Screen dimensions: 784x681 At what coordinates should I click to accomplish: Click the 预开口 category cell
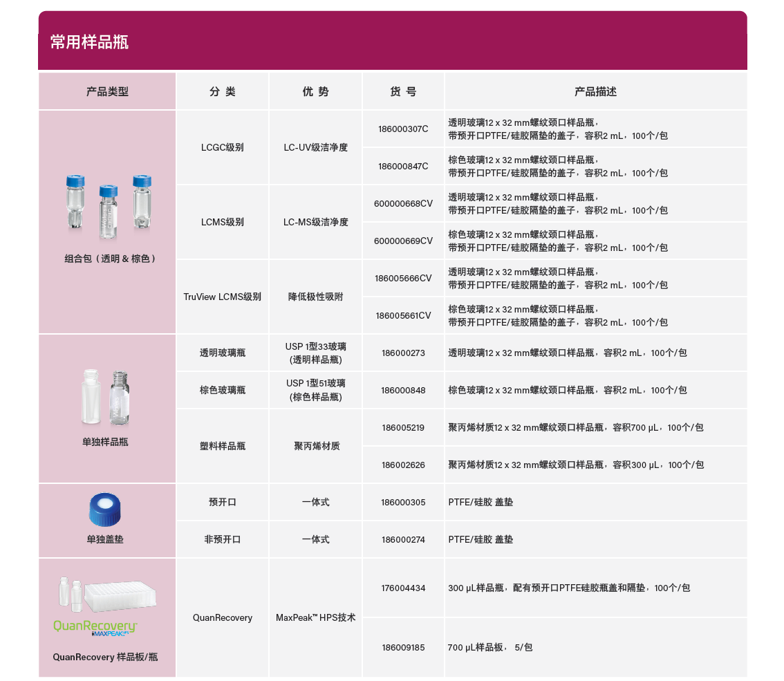[223, 502]
